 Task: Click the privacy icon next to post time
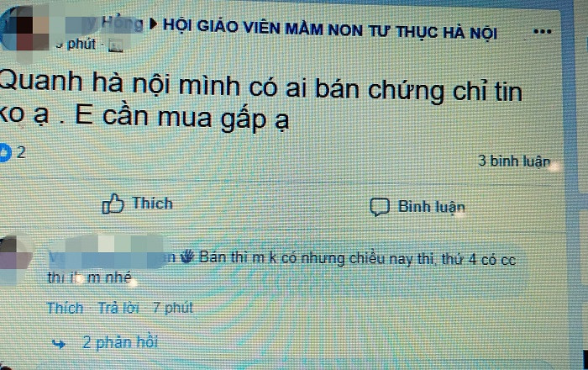pos(115,46)
